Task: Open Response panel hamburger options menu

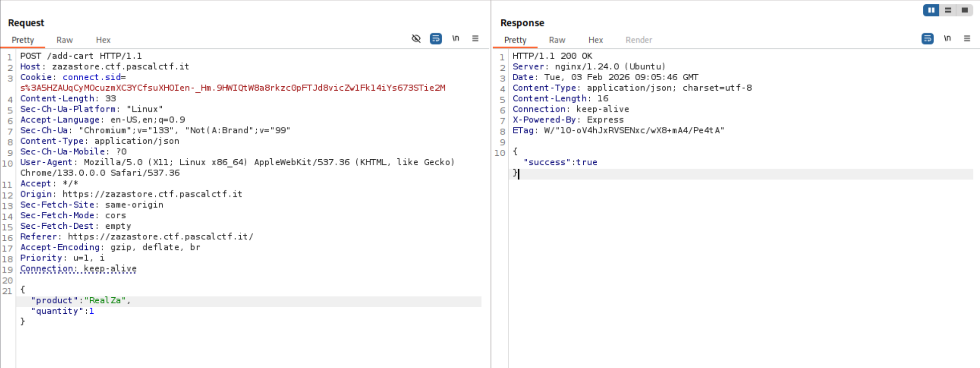Action: point(967,39)
